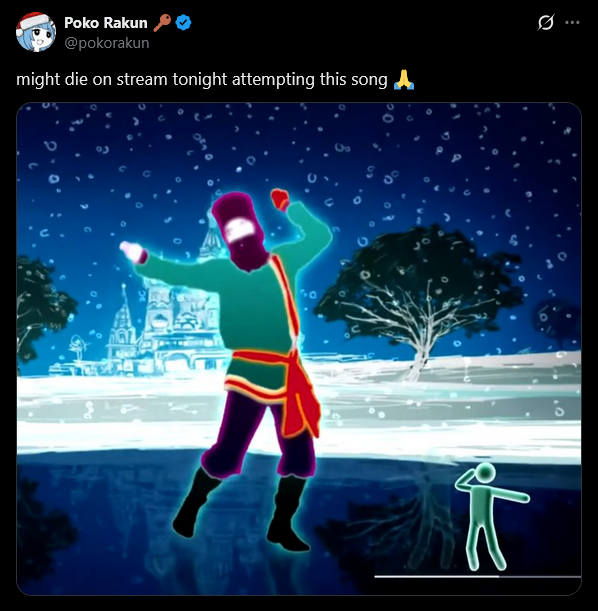Open Poko Rakun's profile avatar
Viewport: 598px width, 611px height.
[35, 32]
